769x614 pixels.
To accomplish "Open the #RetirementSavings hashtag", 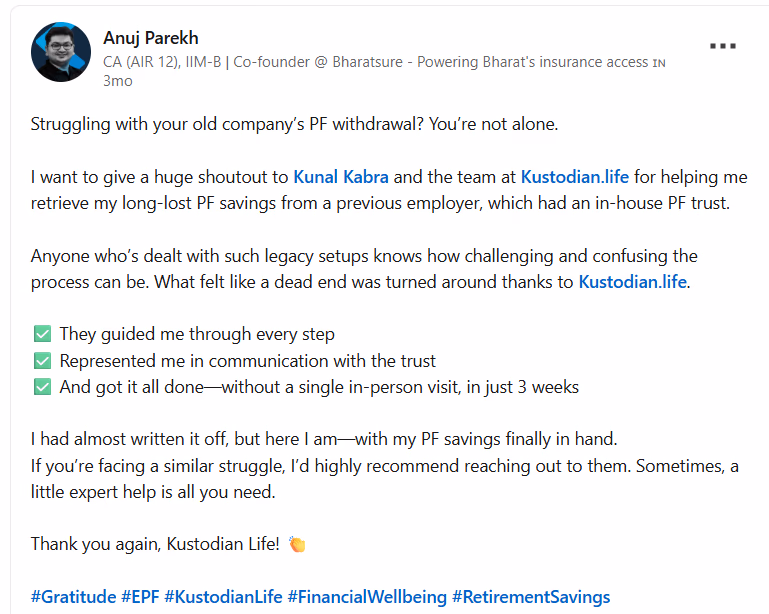I will [x=531, y=597].
